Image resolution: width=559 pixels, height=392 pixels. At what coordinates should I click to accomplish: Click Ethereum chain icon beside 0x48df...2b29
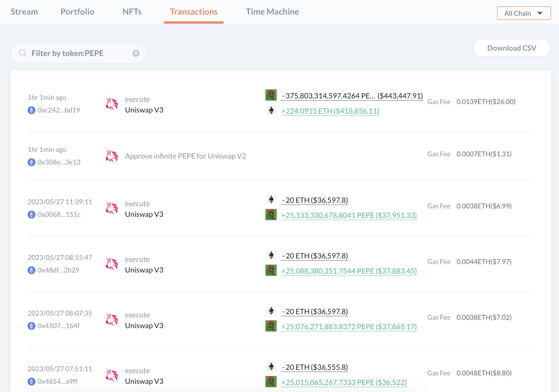[x=32, y=270]
